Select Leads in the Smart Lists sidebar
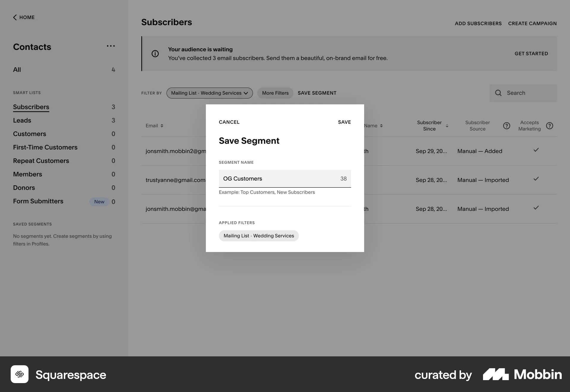 point(22,120)
